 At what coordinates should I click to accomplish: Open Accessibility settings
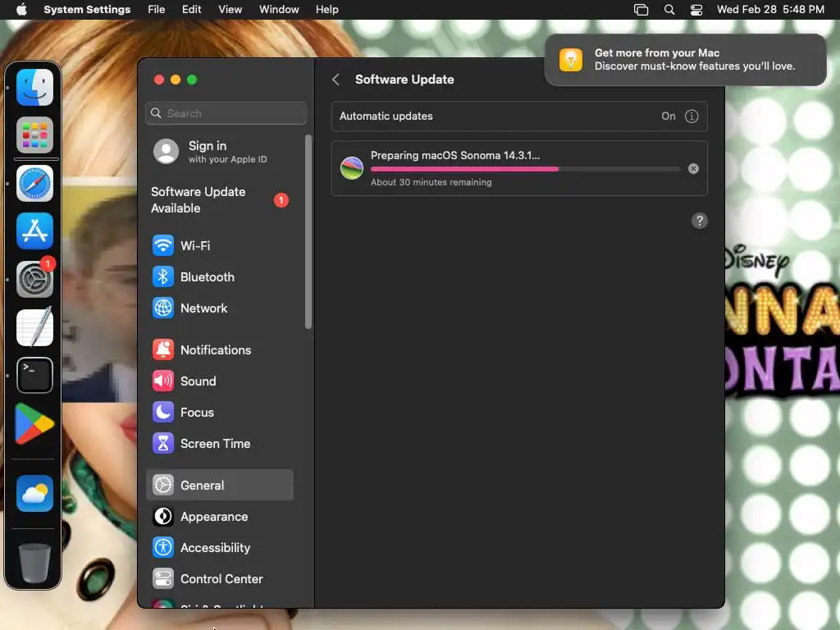(220, 547)
